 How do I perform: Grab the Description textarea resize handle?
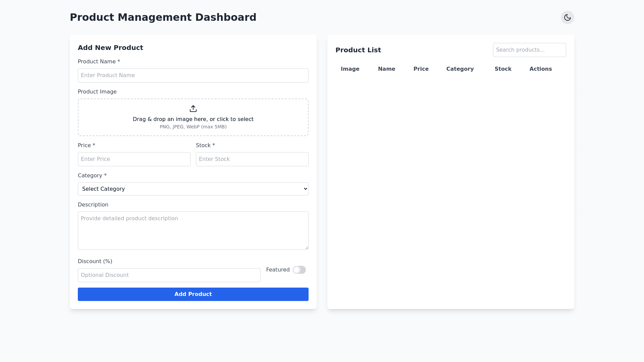307,248
